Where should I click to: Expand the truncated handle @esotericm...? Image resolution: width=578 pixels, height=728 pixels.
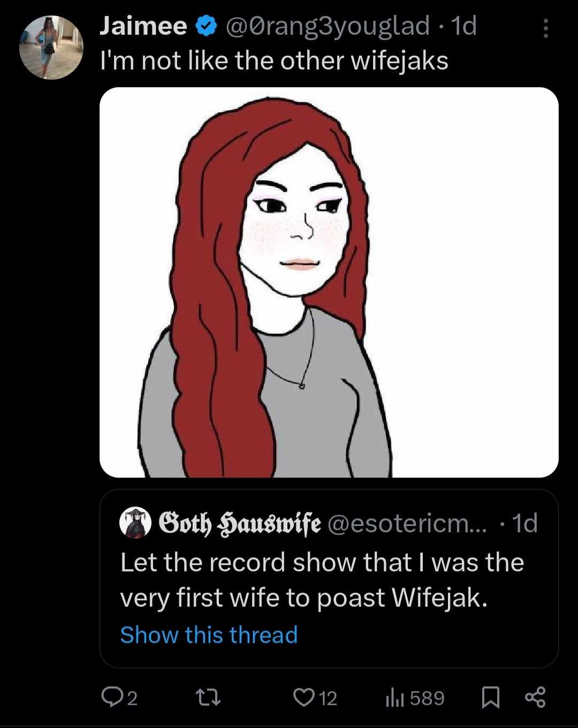[x=406, y=523]
